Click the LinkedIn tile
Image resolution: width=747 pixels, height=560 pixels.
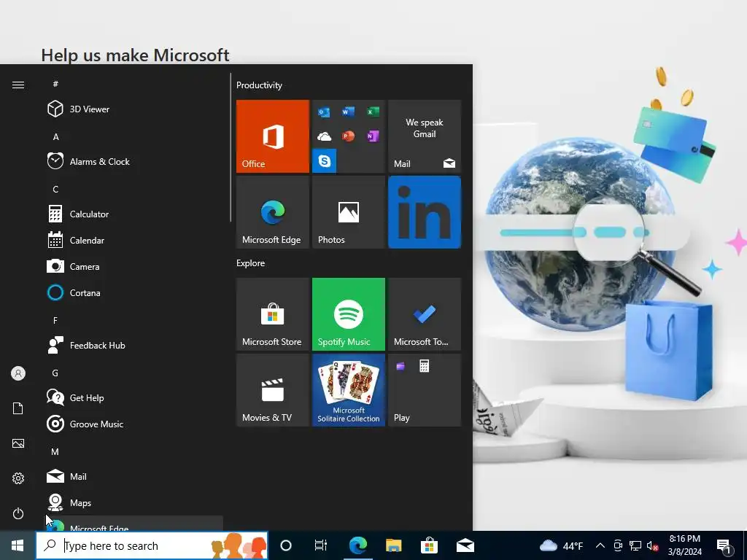pos(425,212)
